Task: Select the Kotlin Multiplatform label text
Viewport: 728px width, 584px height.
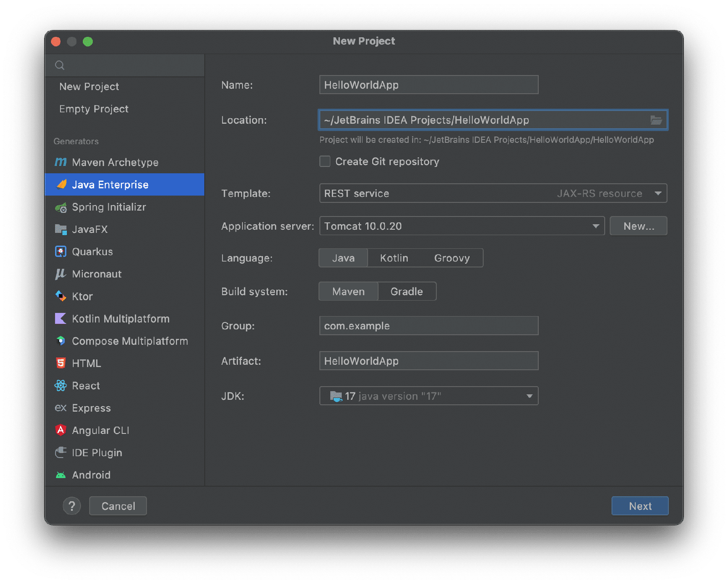Action: (x=121, y=318)
